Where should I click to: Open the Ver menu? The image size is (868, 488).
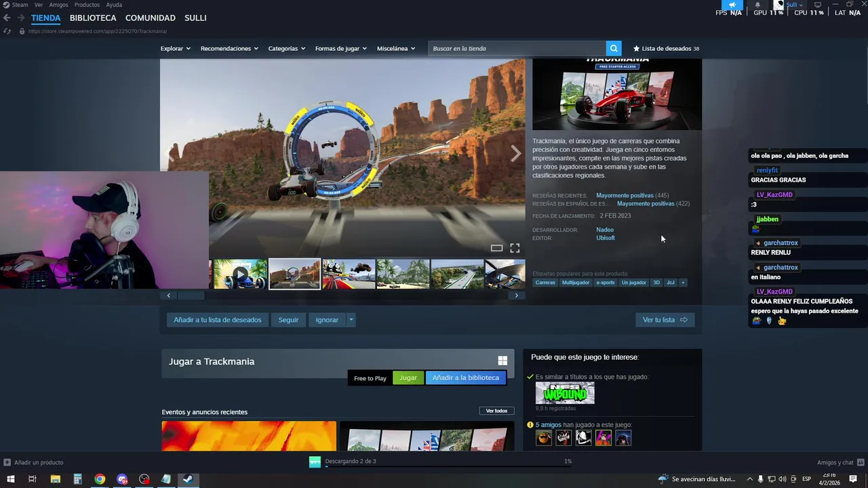pos(39,5)
